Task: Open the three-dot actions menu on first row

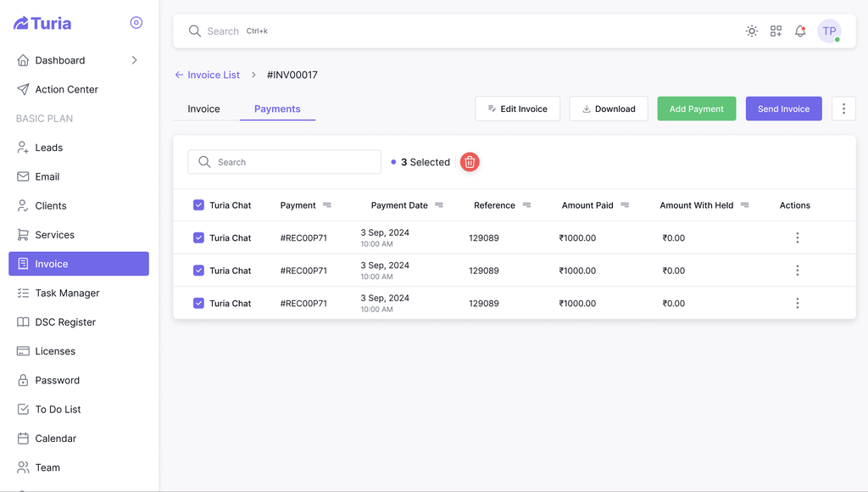Action: 797,238
